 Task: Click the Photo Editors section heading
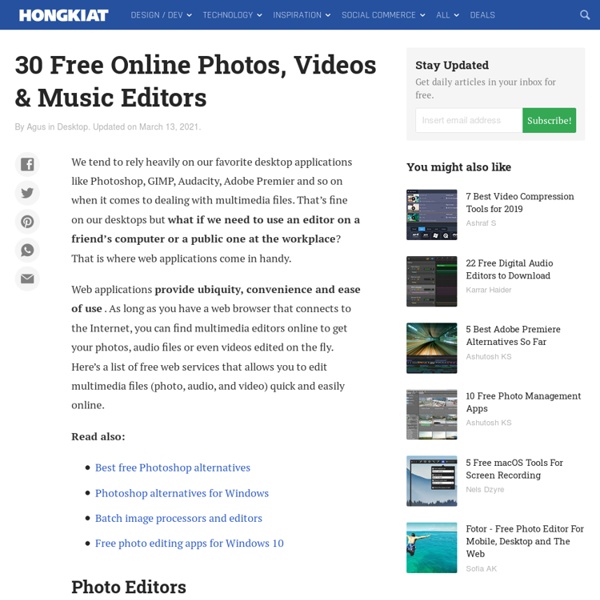[x=129, y=587]
